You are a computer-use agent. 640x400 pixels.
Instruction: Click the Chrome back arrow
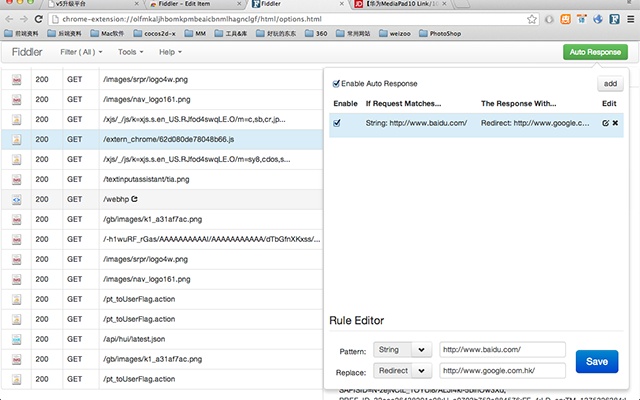tap(9, 19)
